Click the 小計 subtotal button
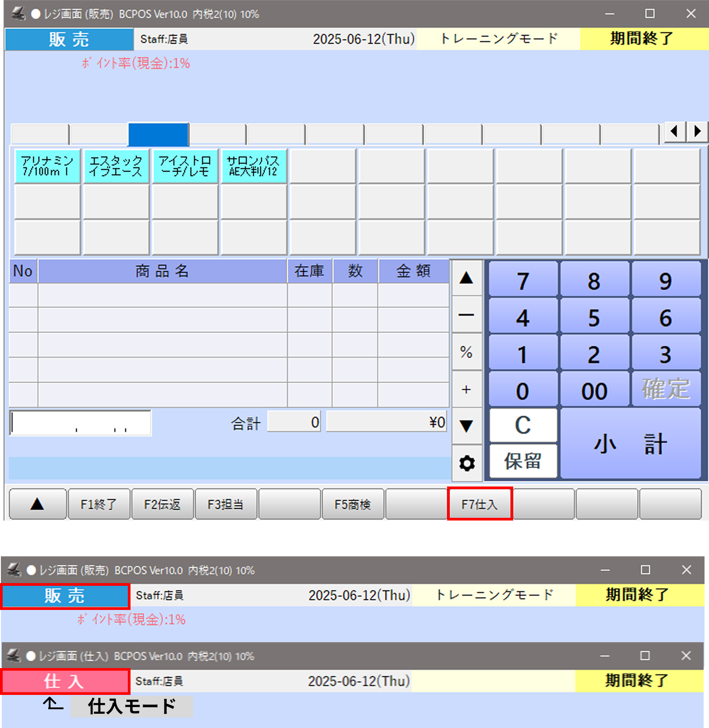 (630, 444)
